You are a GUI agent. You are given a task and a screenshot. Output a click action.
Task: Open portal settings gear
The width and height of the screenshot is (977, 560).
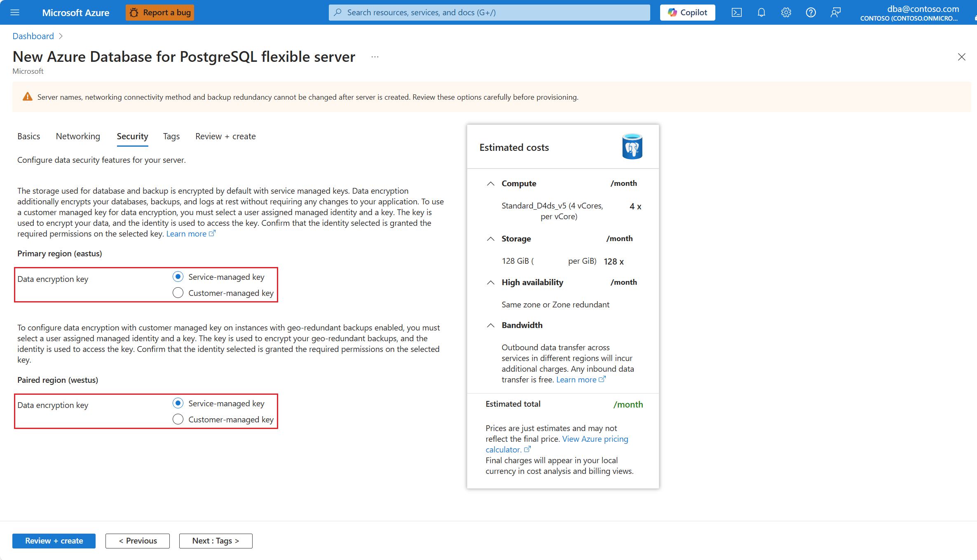tap(786, 12)
